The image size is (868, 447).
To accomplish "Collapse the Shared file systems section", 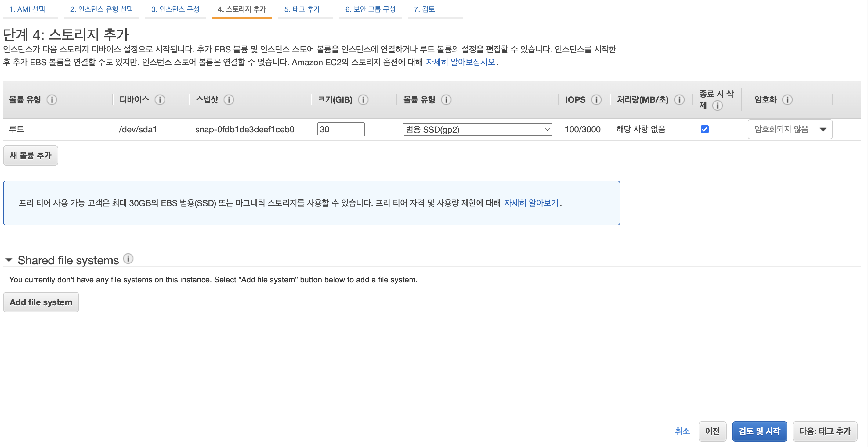I will coord(9,260).
